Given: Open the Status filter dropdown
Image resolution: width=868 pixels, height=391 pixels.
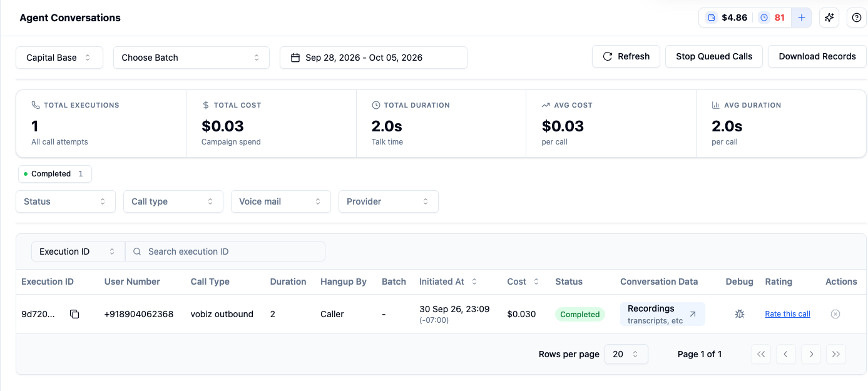Looking at the screenshot, I should [x=66, y=201].
